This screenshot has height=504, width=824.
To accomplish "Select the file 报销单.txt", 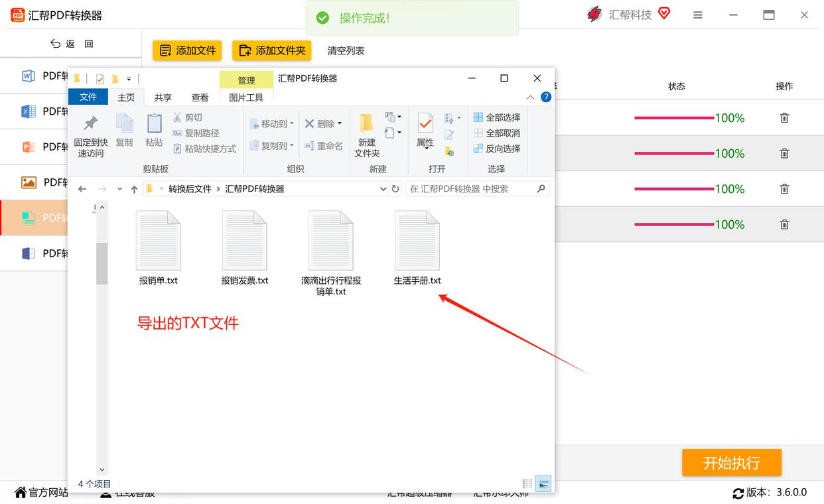I will pyautogui.click(x=158, y=248).
